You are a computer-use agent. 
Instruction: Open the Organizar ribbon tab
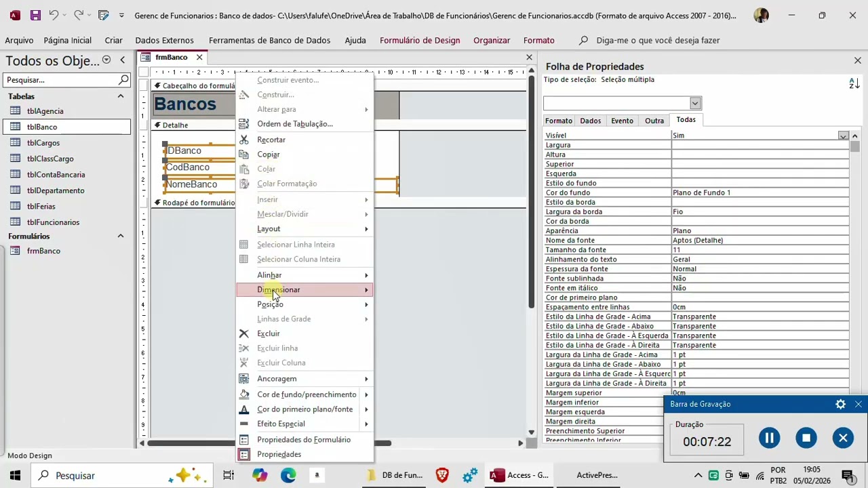coord(492,41)
